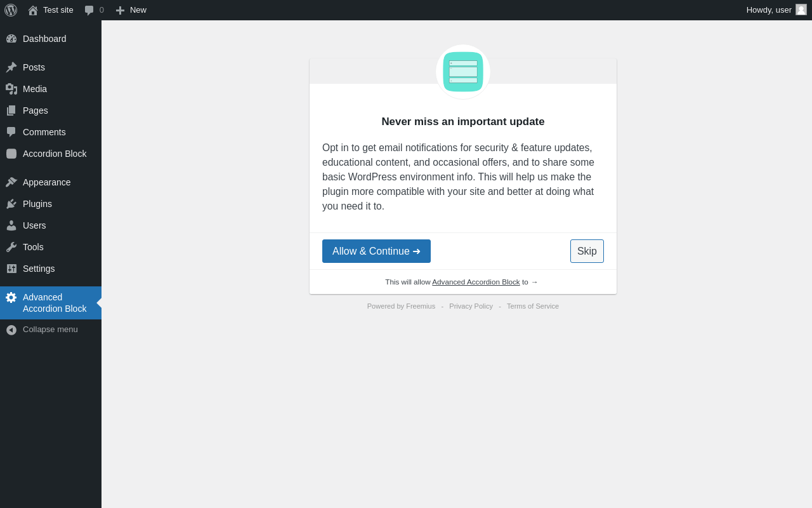This screenshot has width=812, height=508.
Task: Click the teal accordion plugin logo
Action: tap(463, 72)
